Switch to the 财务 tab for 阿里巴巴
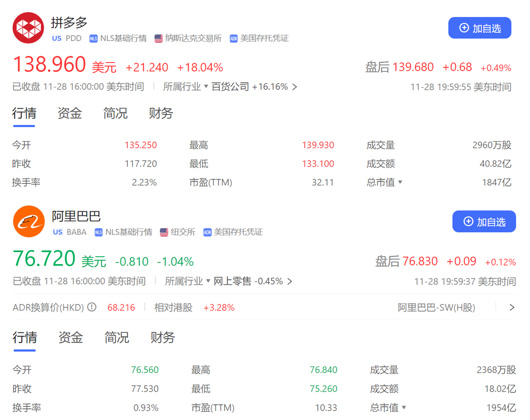 162,338
